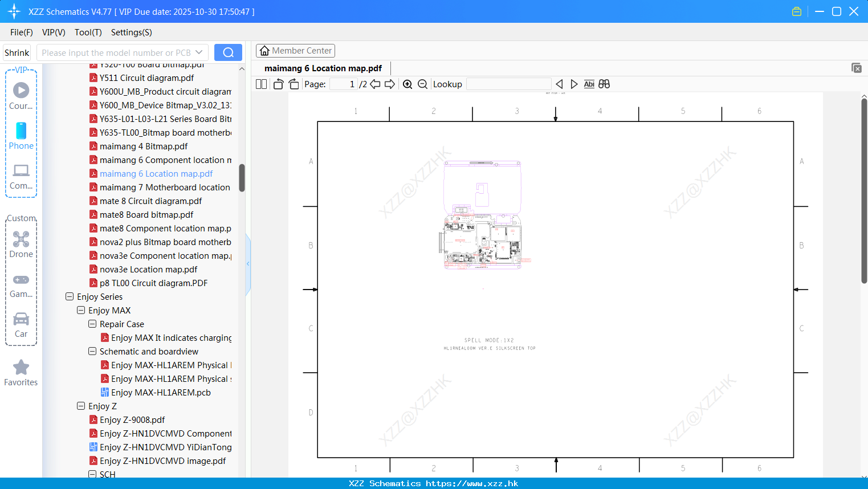Find previous lookup match triangle

pyautogui.click(x=559, y=84)
